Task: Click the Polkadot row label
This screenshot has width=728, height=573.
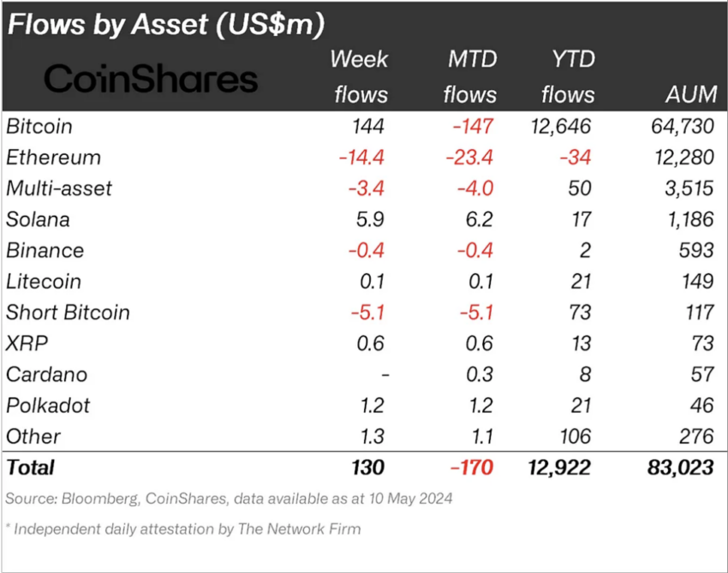Action: 47,405
